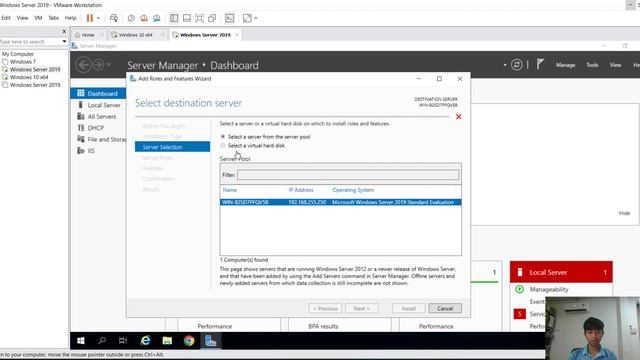Click Server Manager refresh icon
640x360 pixels.
[x=516, y=65]
